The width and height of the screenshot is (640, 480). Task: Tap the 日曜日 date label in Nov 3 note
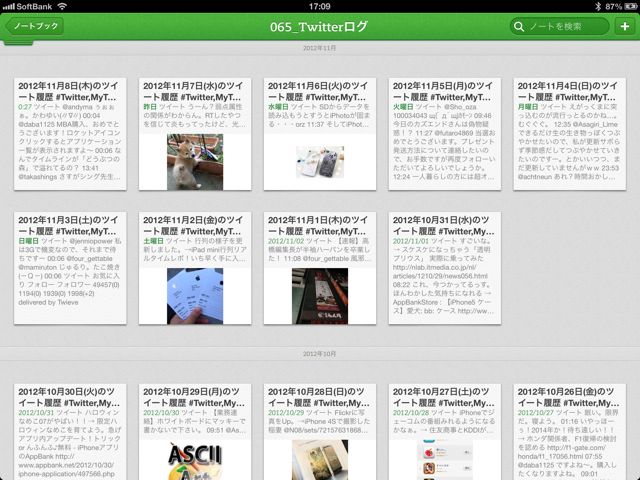[29, 241]
